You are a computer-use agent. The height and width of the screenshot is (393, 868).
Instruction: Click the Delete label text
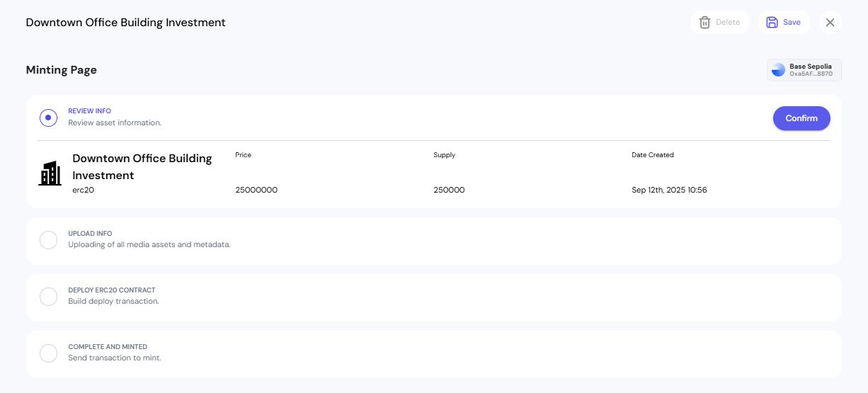point(728,23)
